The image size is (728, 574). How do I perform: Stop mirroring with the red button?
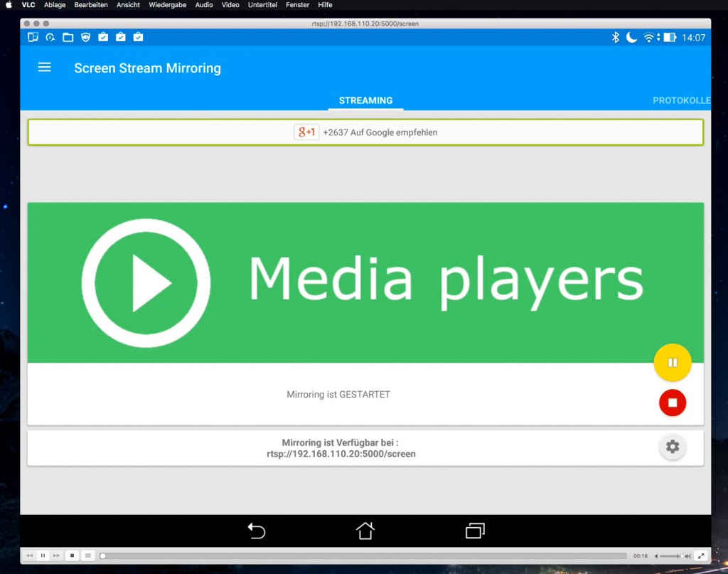[673, 403]
